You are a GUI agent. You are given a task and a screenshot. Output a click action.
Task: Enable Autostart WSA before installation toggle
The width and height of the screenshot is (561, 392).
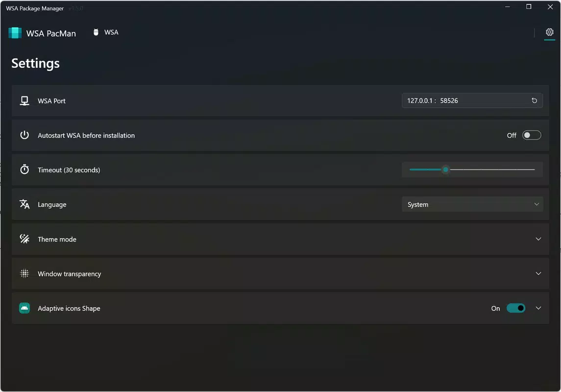pyautogui.click(x=531, y=135)
